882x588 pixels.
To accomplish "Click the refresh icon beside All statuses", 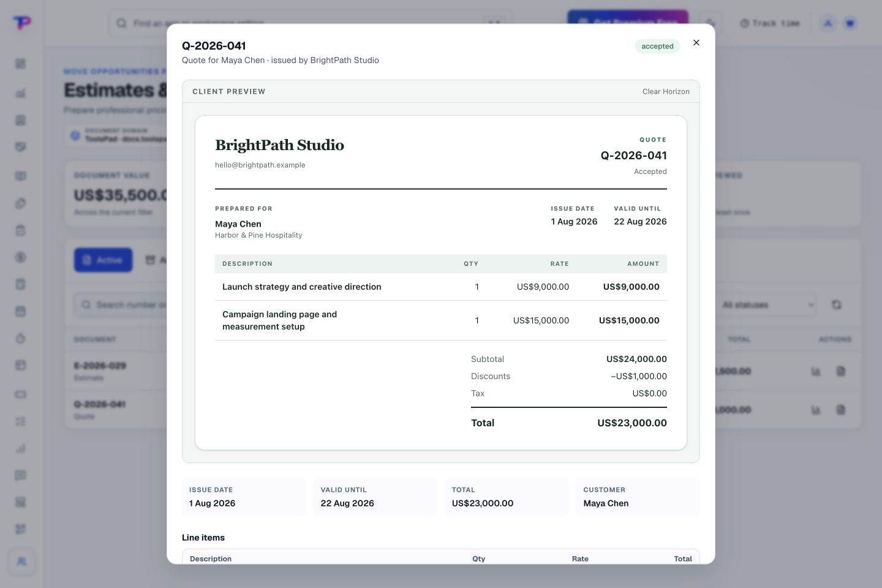I will point(836,304).
